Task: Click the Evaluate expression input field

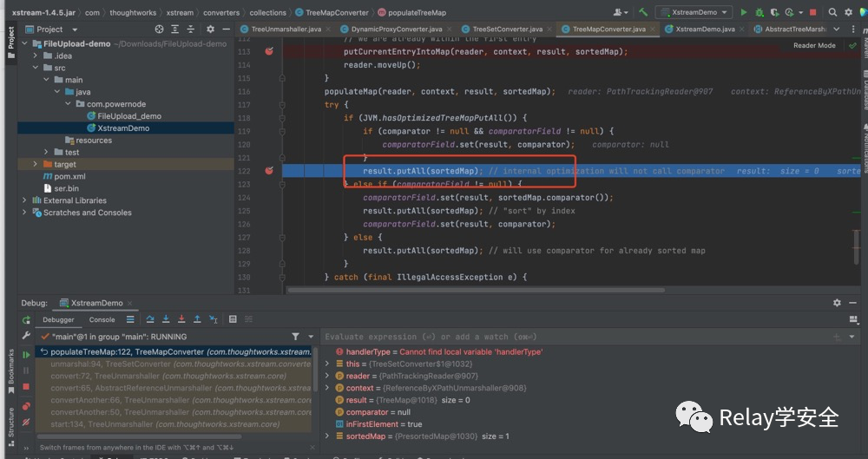Action: click(x=575, y=337)
